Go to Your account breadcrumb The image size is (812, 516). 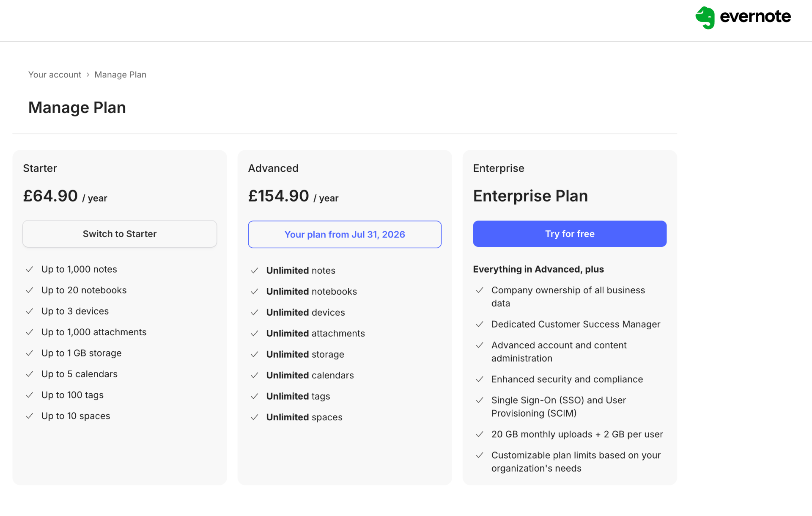click(55, 75)
